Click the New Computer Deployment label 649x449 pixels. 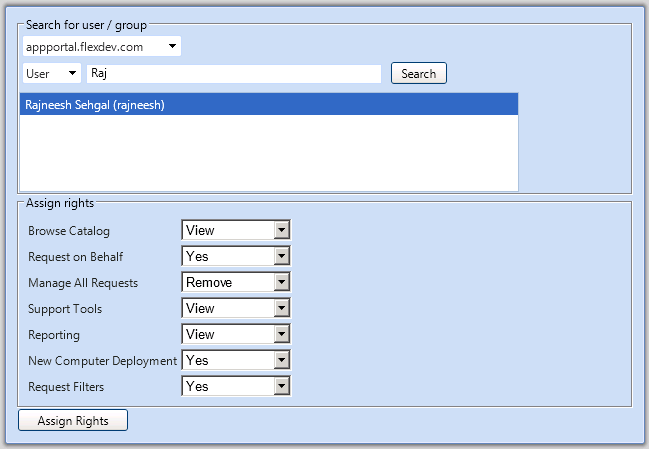[x=102, y=361]
